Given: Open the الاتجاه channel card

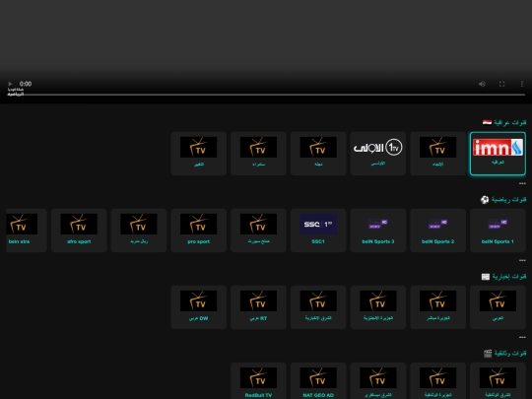Looking at the screenshot, I should [x=437, y=154].
